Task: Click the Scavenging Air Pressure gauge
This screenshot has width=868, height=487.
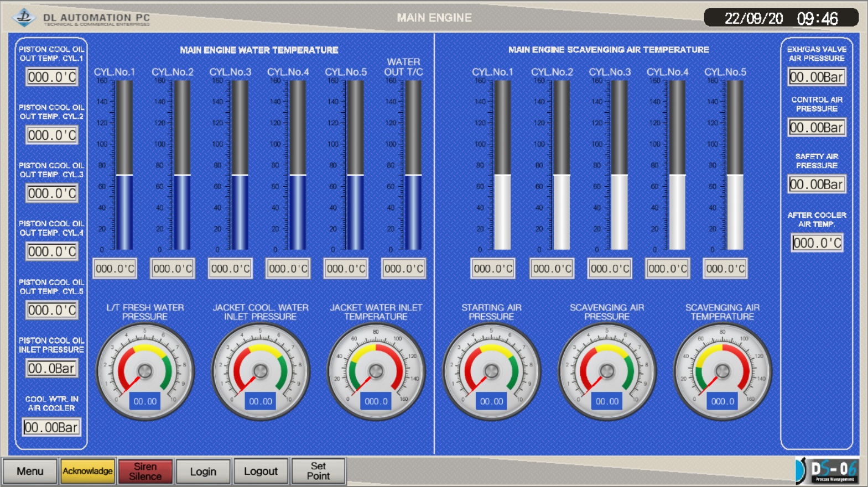Action: pyautogui.click(x=607, y=371)
